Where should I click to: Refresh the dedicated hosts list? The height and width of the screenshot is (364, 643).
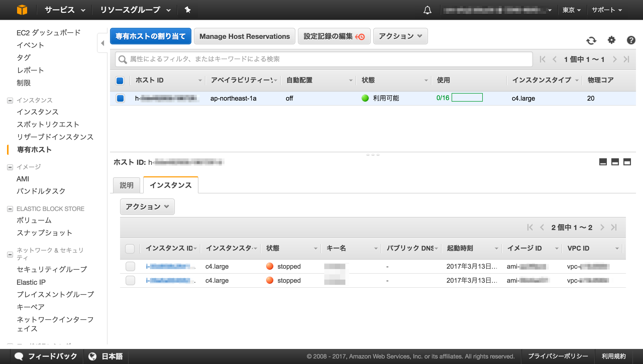click(x=592, y=40)
